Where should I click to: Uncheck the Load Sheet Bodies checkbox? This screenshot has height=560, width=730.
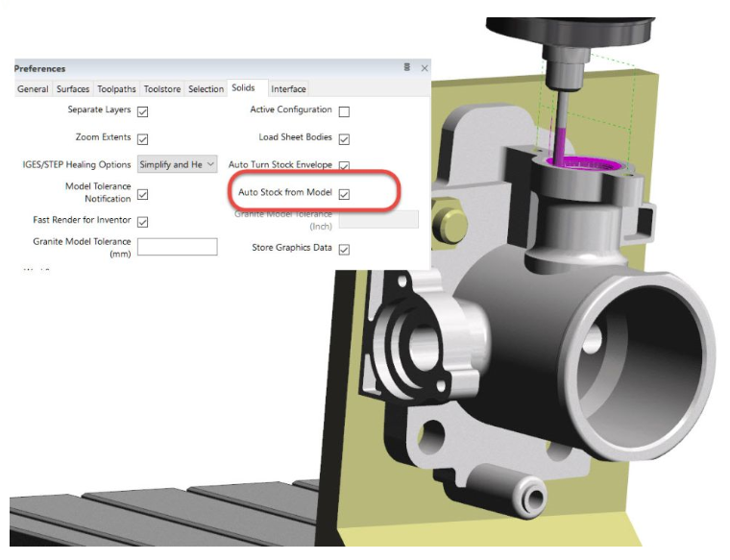pyautogui.click(x=344, y=138)
